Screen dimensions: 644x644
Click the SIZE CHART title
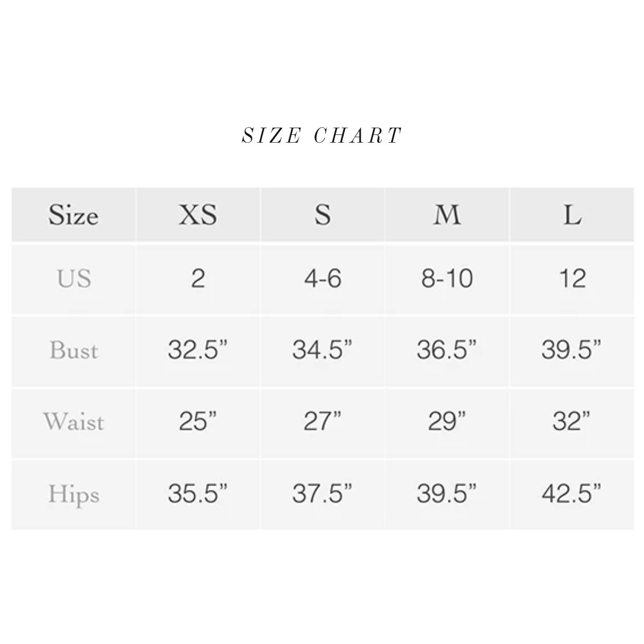[x=322, y=135]
